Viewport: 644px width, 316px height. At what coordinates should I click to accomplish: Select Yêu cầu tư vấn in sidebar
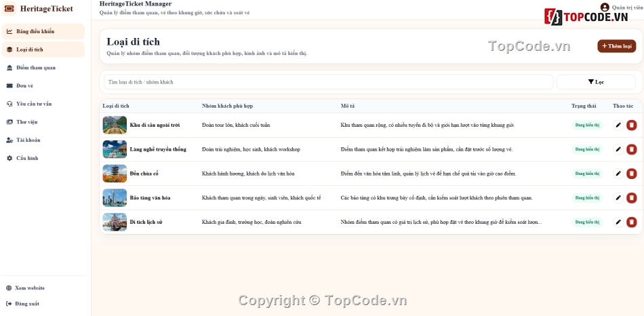coord(43,104)
